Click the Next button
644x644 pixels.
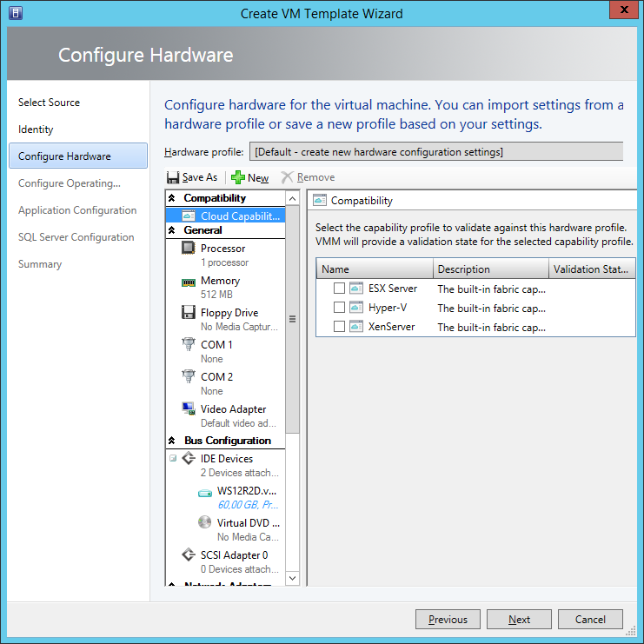point(519,620)
